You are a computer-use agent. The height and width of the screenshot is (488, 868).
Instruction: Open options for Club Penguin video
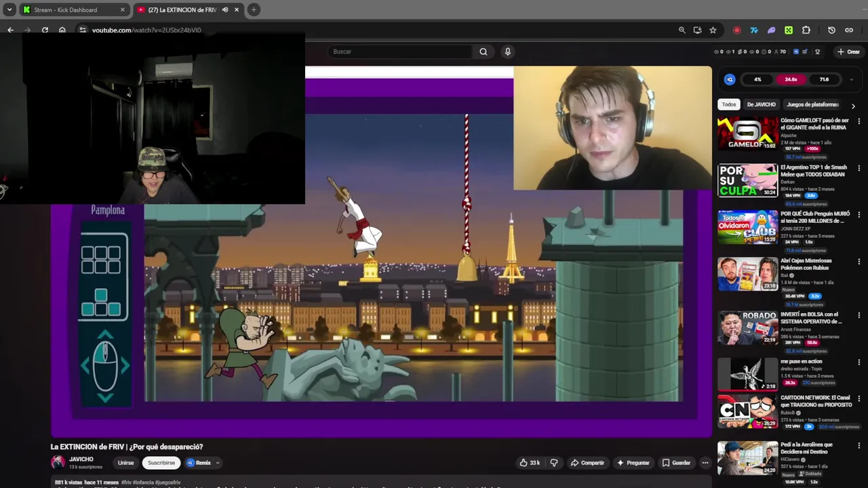(x=859, y=215)
